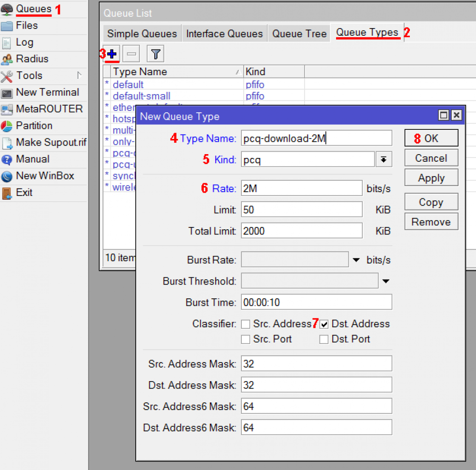Click the Apply button

[431, 178]
